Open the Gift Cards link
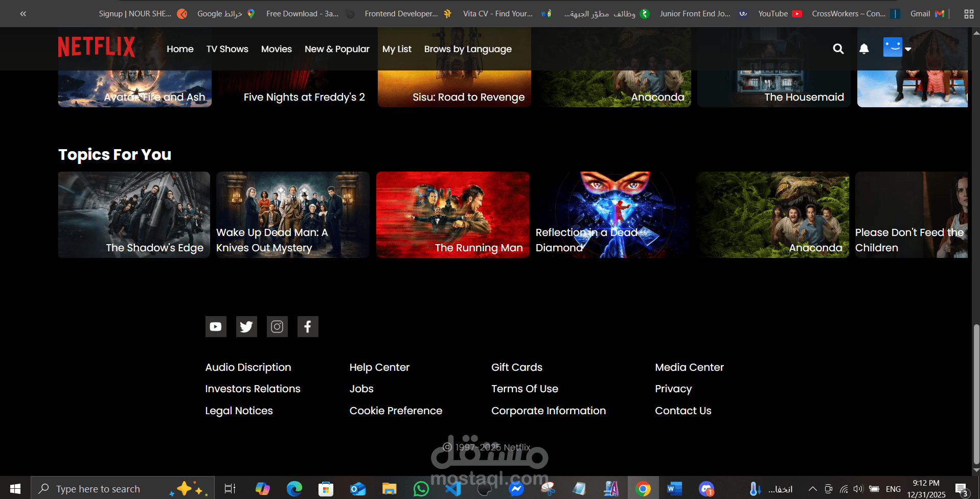The width and height of the screenshot is (980, 499). 517,367
